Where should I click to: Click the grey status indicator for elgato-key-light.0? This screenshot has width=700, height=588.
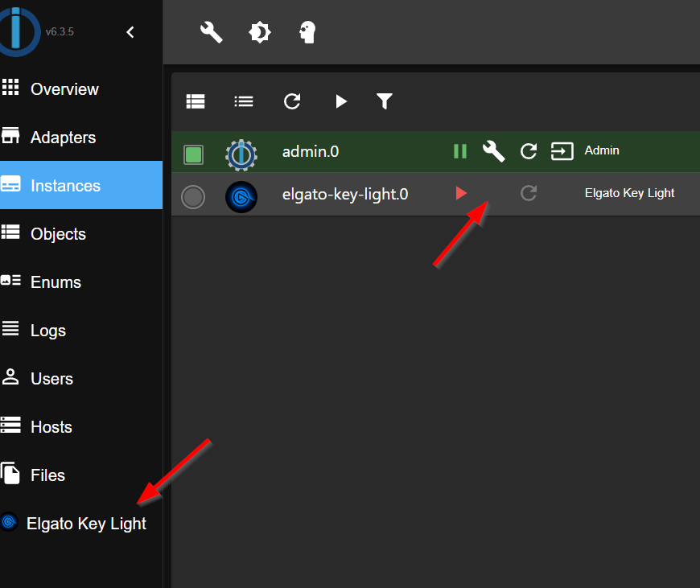[x=193, y=197]
